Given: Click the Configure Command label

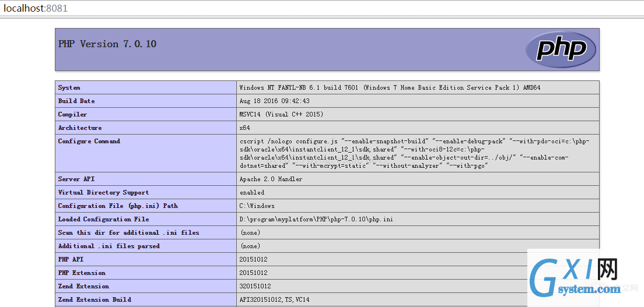Looking at the screenshot, I should [x=89, y=141].
